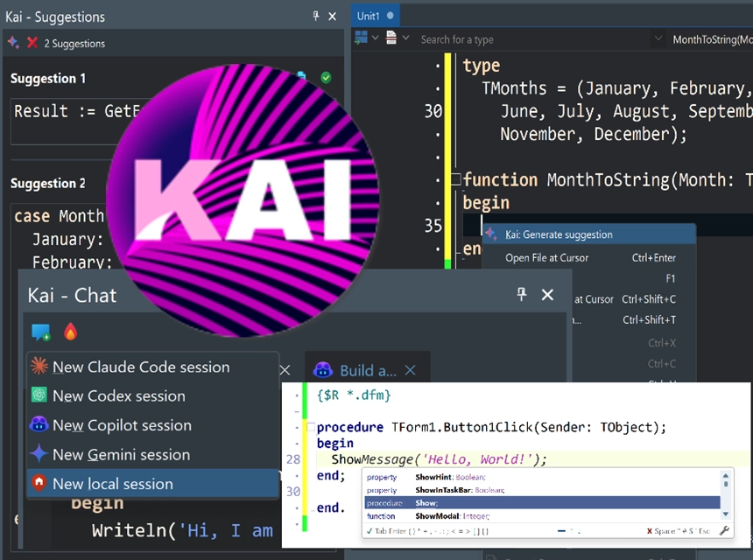Viewport: 753px width, 560px height.
Task: Start a New Gemini session
Action: click(152, 454)
